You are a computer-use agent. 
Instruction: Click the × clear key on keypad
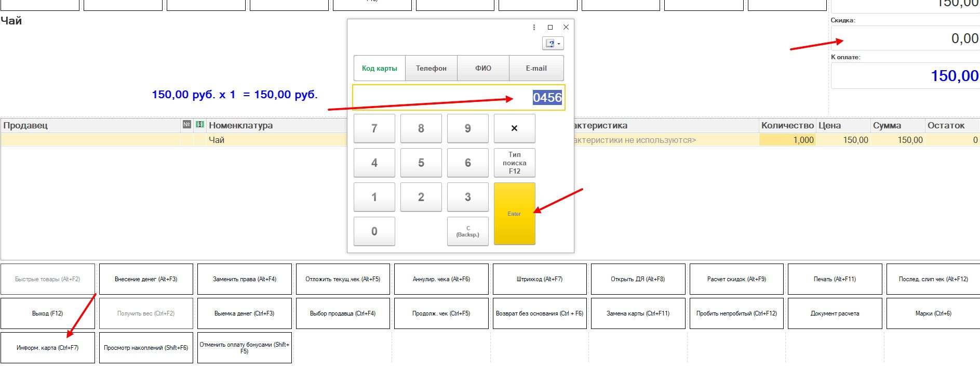pyautogui.click(x=514, y=128)
